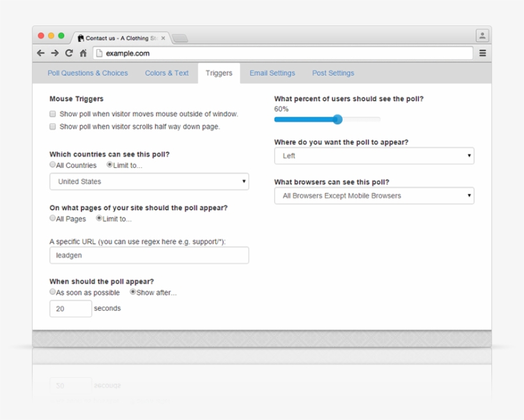Reload the current page
The width and height of the screenshot is (524, 420).
coord(69,53)
